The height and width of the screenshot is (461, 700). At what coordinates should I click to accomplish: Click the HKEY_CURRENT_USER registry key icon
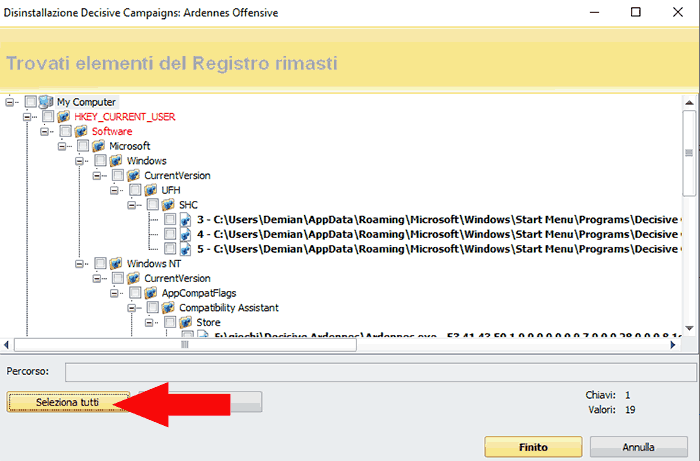click(x=64, y=117)
